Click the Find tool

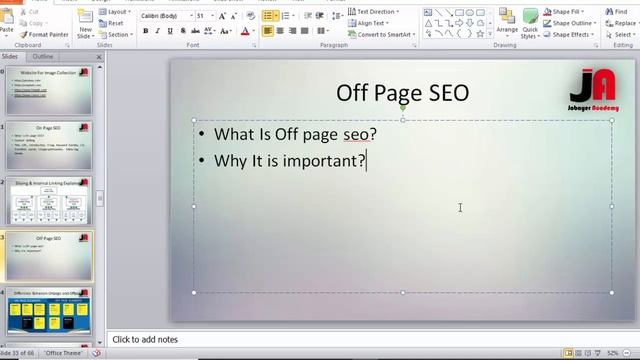click(x=616, y=12)
